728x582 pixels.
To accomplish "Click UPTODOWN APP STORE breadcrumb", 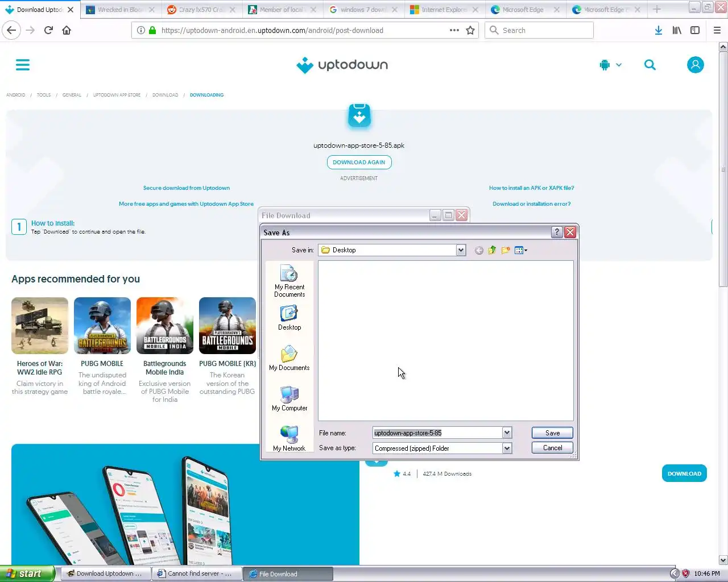I will (117, 95).
